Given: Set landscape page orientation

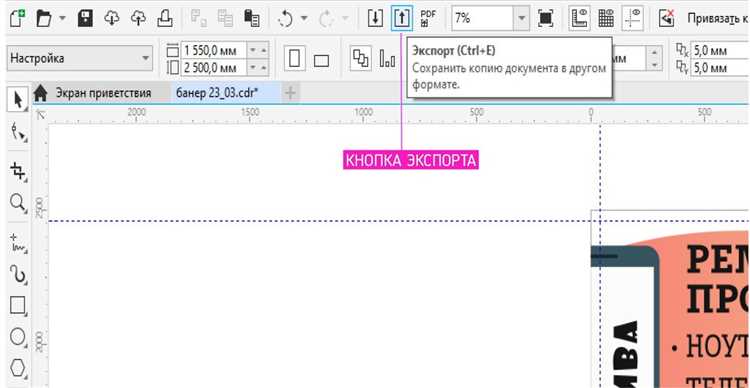Looking at the screenshot, I should 321,60.
